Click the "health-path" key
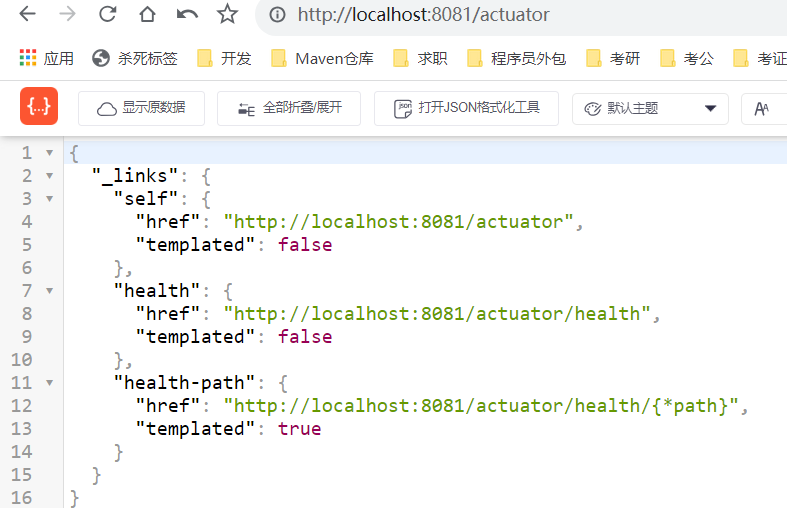The height and width of the screenshot is (508, 787). pos(185,383)
